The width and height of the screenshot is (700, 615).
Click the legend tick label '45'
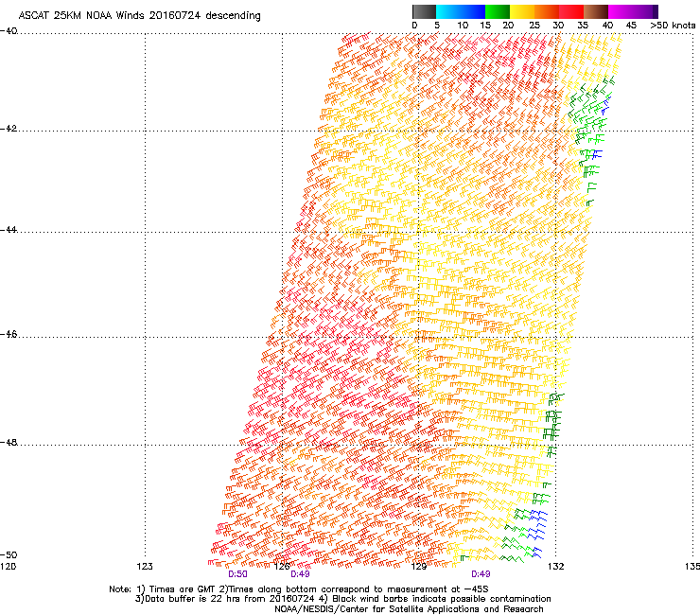click(x=631, y=26)
